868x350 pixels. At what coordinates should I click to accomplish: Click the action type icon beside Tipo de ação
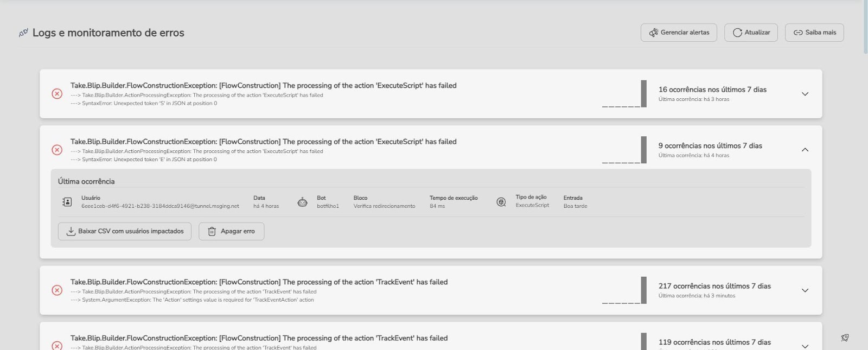click(x=501, y=202)
